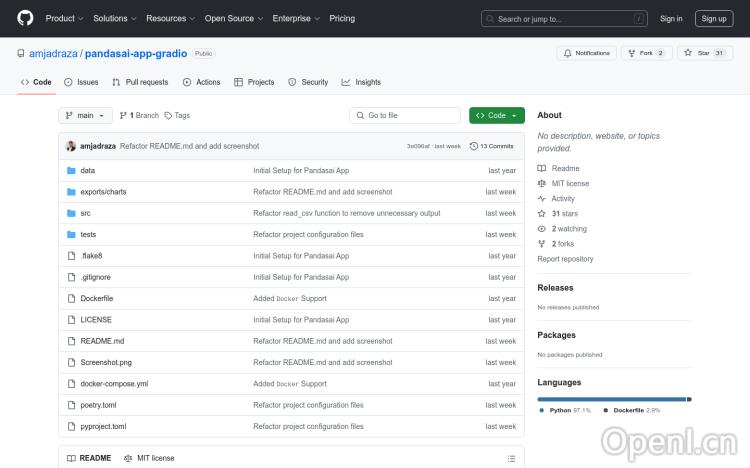750x468 pixels.
Task: Click the eye icon next to 2 watching
Action: pos(541,229)
